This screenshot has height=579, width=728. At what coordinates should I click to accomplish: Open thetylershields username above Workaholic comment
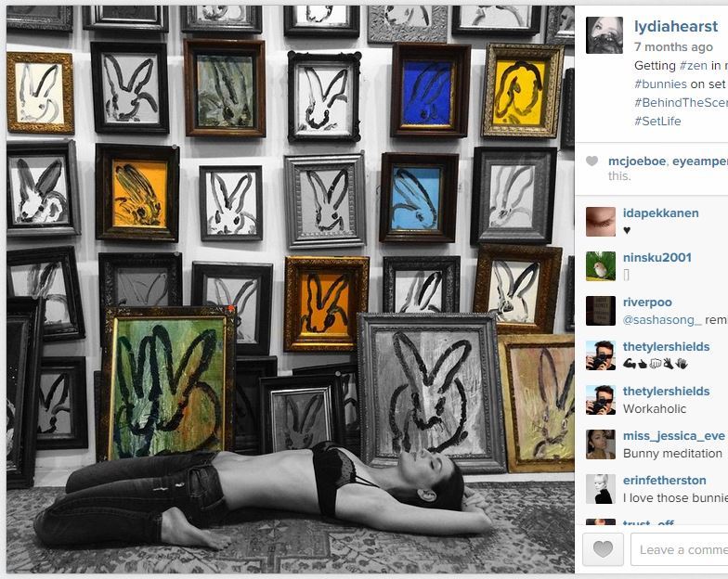click(x=667, y=392)
